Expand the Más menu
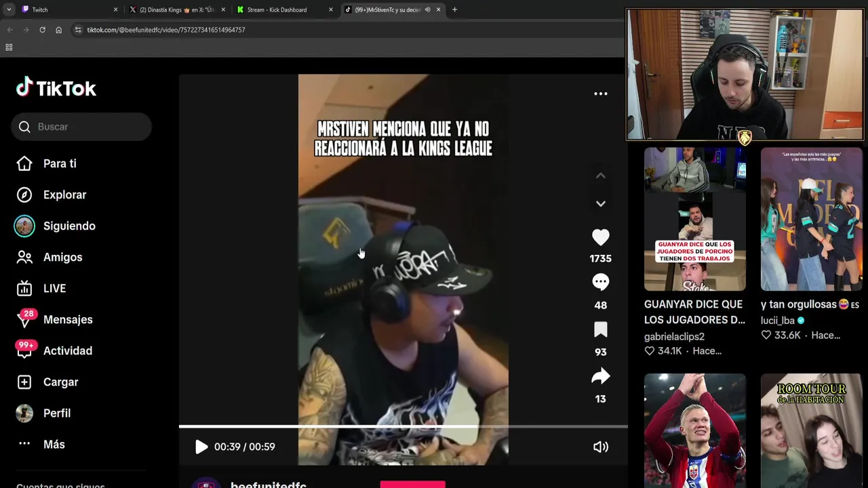The image size is (868, 488). (54, 444)
